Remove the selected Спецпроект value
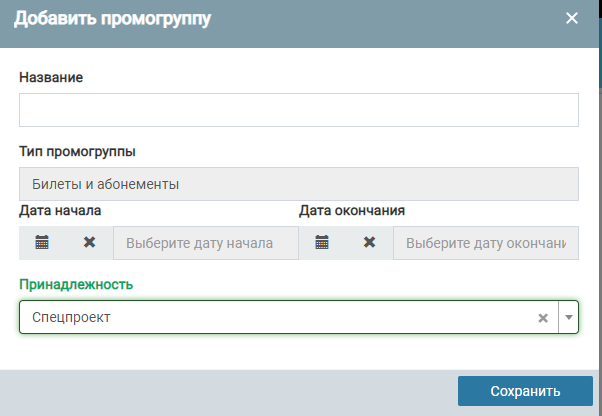The image size is (602, 416). 543,318
